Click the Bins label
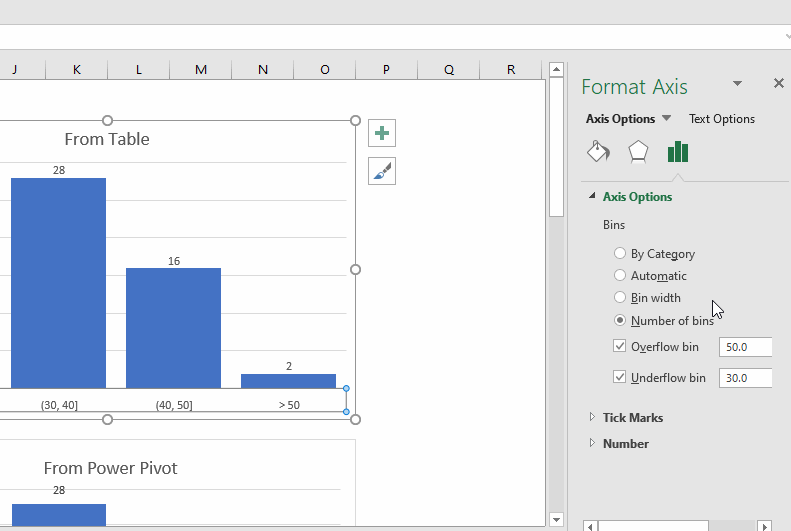 tap(614, 225)
